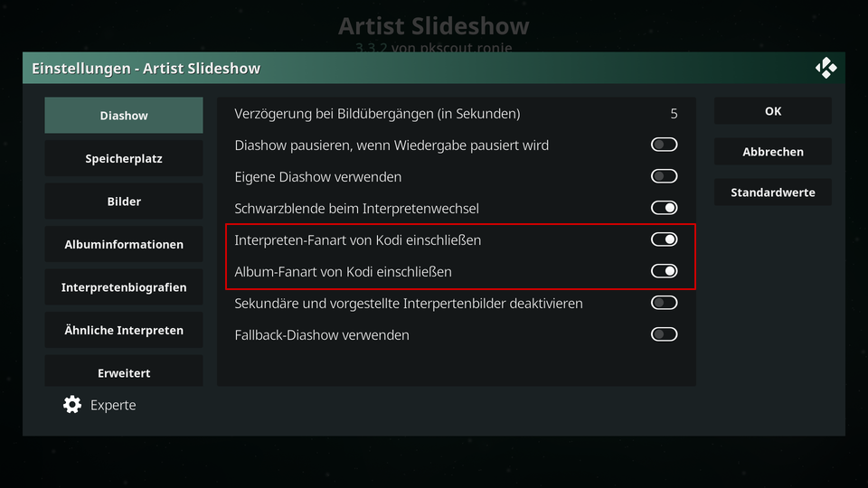Turn off Album-Fanart von Kodi einschließen

[x=664, y=271]
